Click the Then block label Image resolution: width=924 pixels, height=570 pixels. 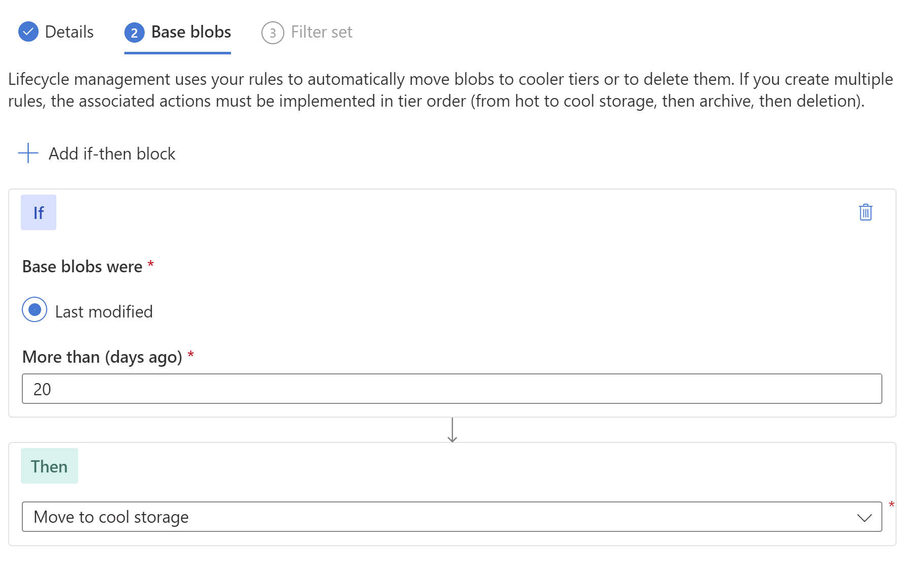click(x=49, y=466)
